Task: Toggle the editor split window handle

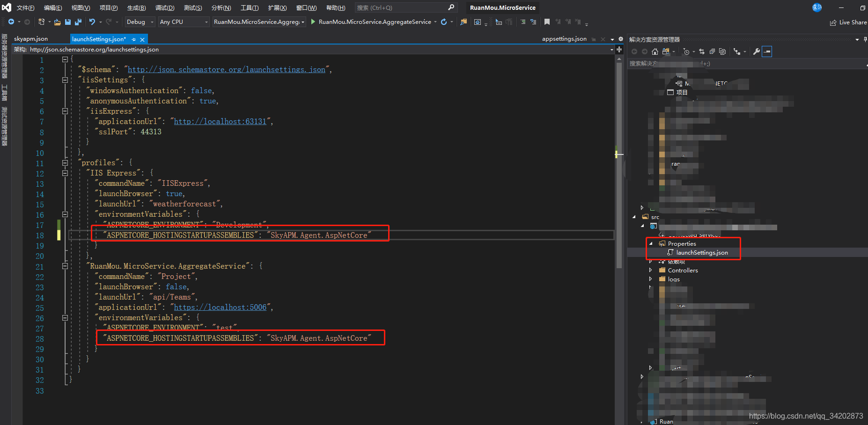Action: 619,50
